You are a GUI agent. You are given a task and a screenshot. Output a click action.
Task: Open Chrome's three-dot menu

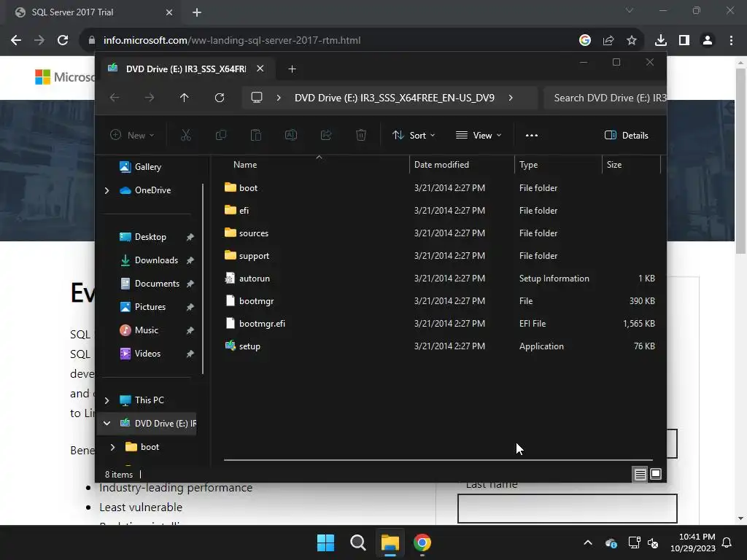731,41
